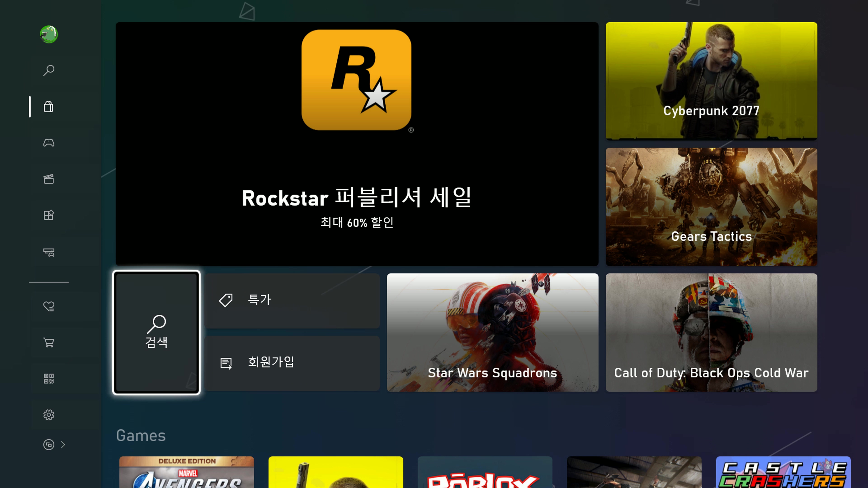Open the yellow Cyberpunk card in Games row

336,472
